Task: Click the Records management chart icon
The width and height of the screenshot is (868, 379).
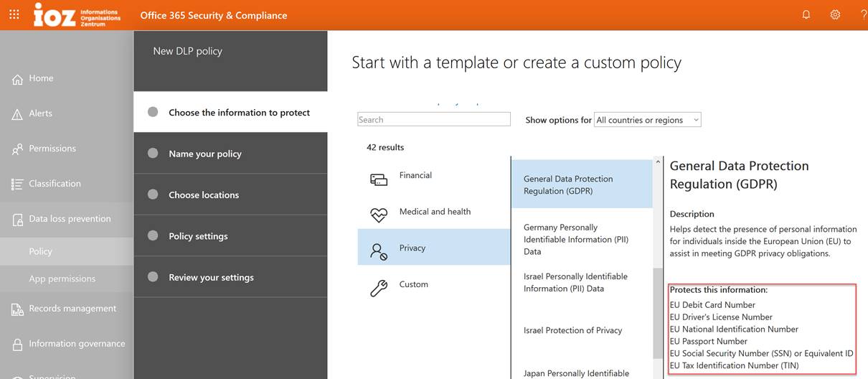Action: [x=17, y=309]
